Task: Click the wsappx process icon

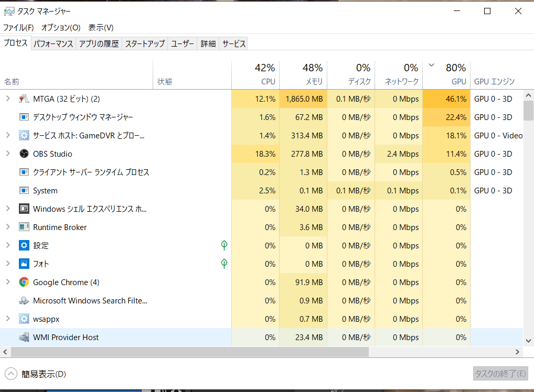Action: (x=24, y=319)
